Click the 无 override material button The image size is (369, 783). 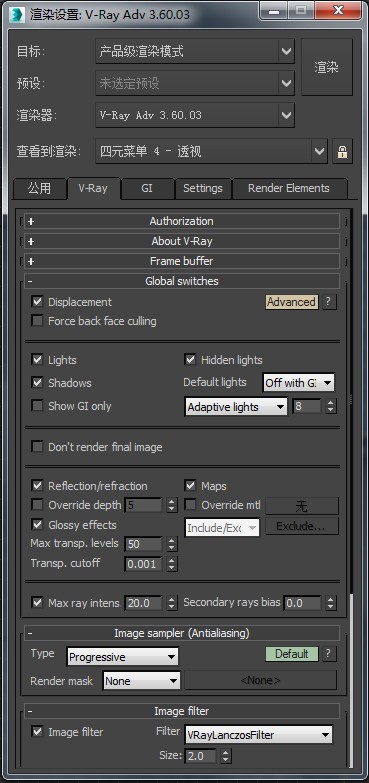coord(302,506)
